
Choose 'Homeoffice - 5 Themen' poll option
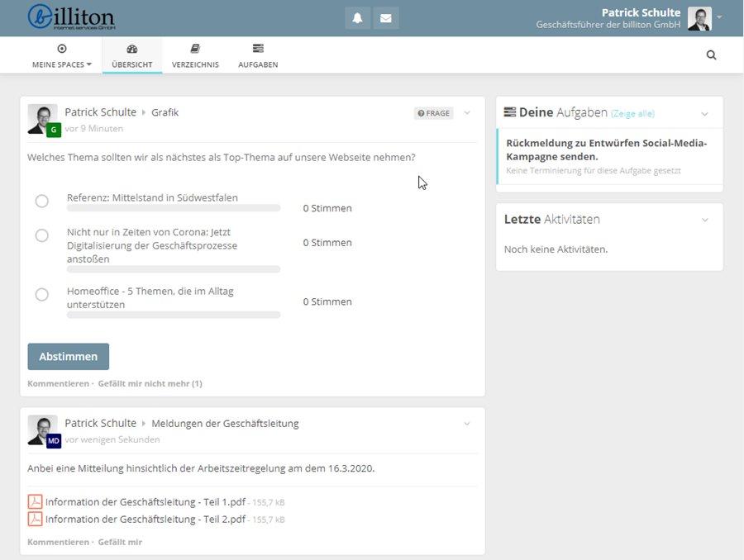42,294
